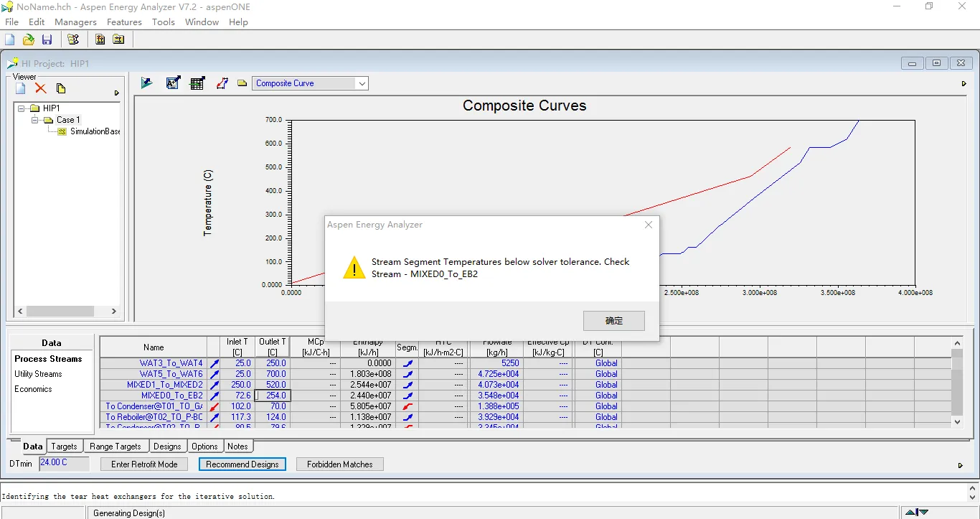Click the red cold-stream arrow for To Condenser@T01
The width and height of the screenshot is (980, 519).
(x=214, y=406)
